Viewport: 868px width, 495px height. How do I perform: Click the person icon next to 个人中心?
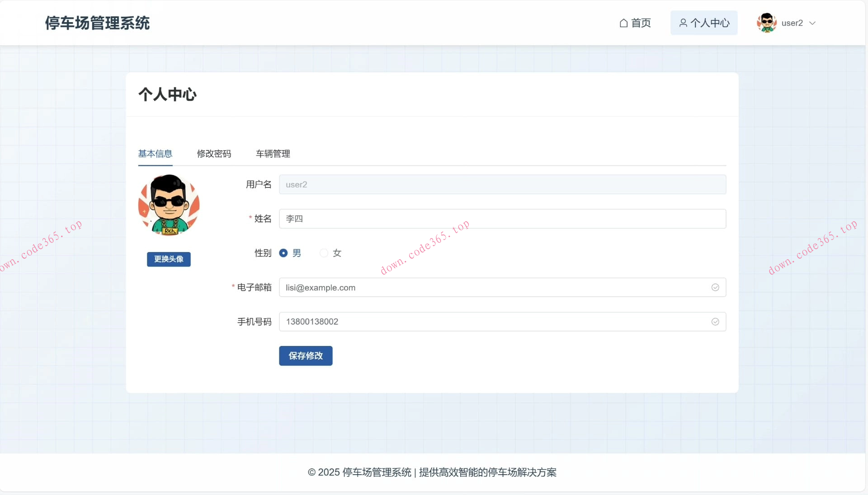click(683, 23)
